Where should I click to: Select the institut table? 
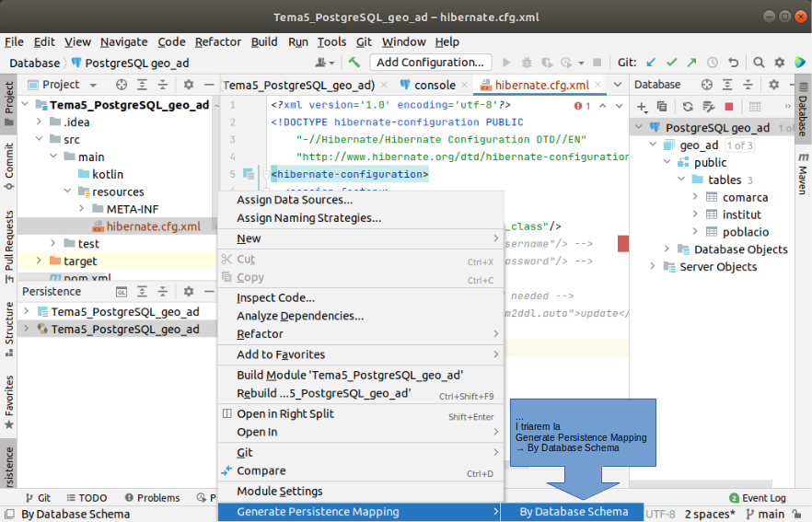pos(742,215)
